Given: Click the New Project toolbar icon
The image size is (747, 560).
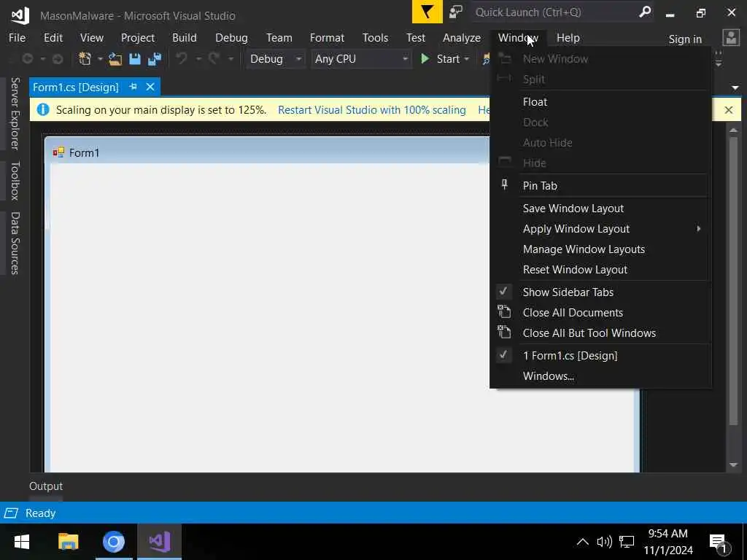Looking at the screenshot, I should pos(85,58).
